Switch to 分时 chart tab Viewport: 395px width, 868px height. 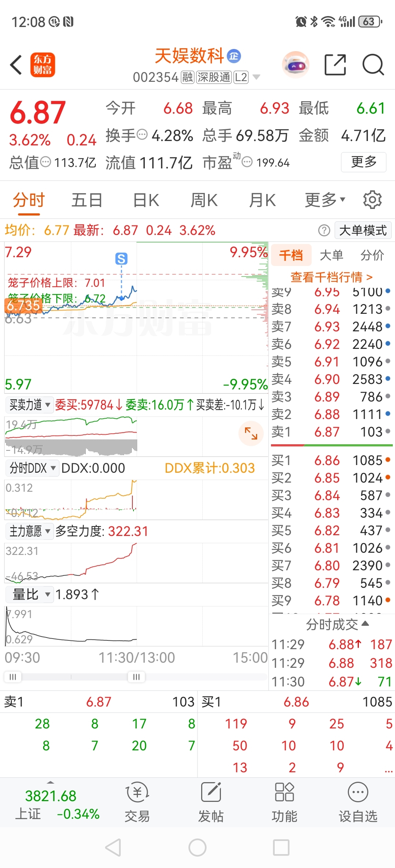(x=29, y=200)
